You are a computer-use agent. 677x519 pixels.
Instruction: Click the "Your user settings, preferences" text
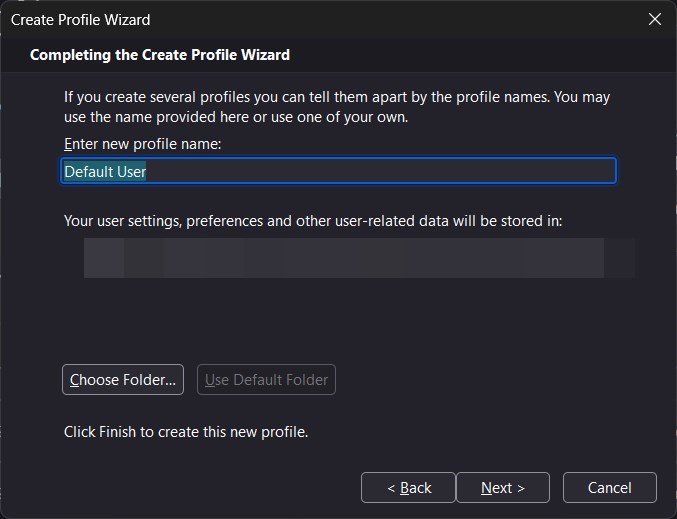[313, 220]
